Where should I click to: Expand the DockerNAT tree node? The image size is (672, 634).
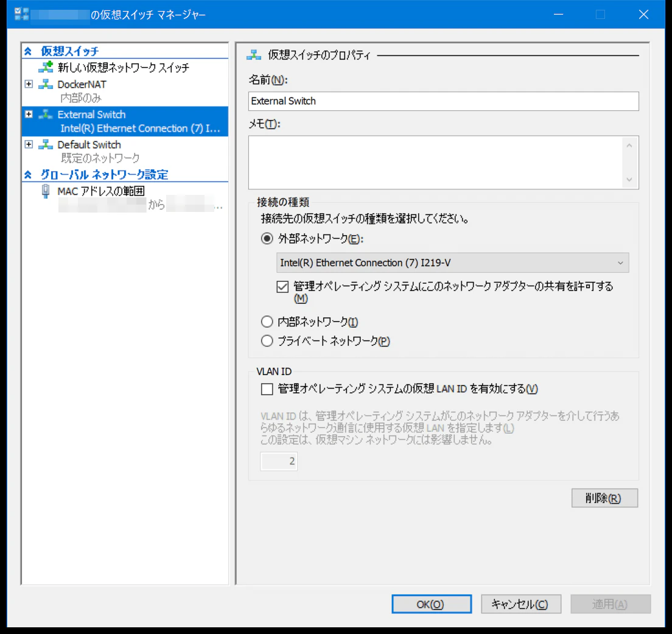click(x=27, y=85)
